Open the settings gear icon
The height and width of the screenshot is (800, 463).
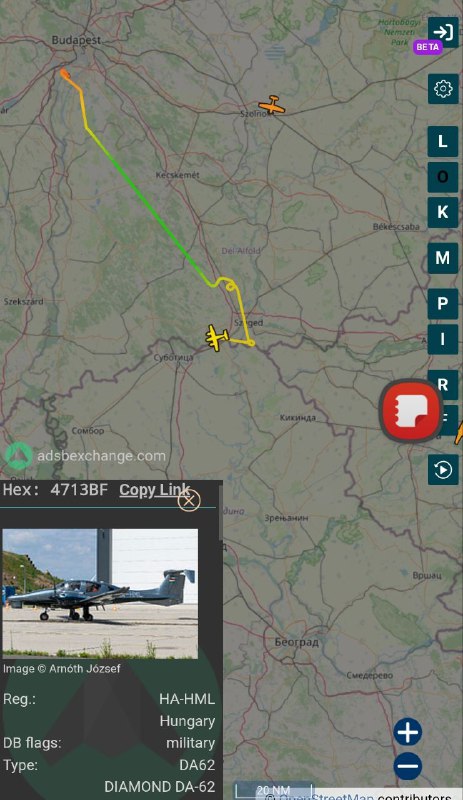[443, 89]
